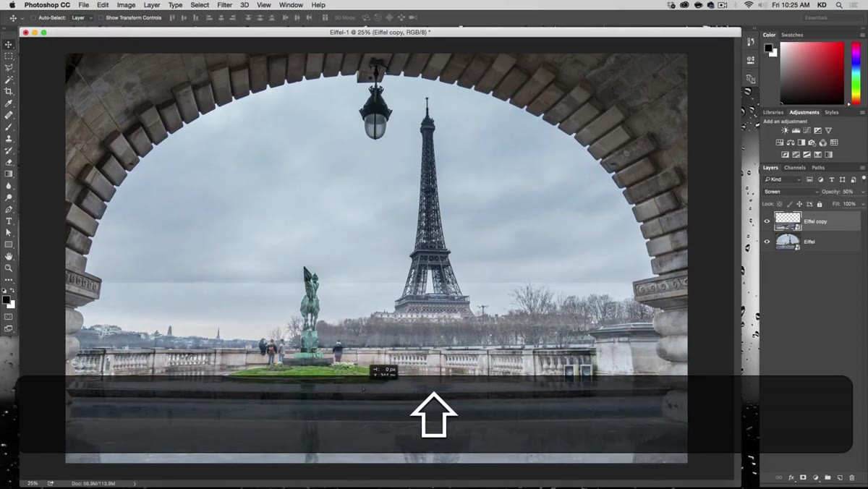Select the Eiffel copy layer thumbnail
This screenshot has width=868, height=489.
788,221
